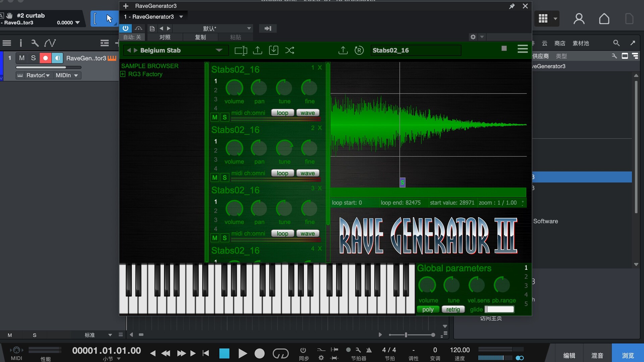Open the MIDIn input dropdown
The height and width of the screenshot is (362, 644).
(67, 75)
